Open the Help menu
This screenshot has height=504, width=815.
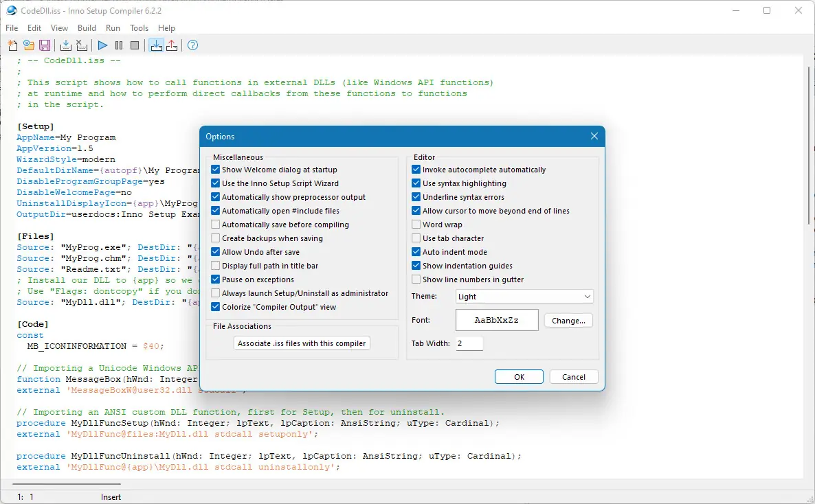(166, 28)
